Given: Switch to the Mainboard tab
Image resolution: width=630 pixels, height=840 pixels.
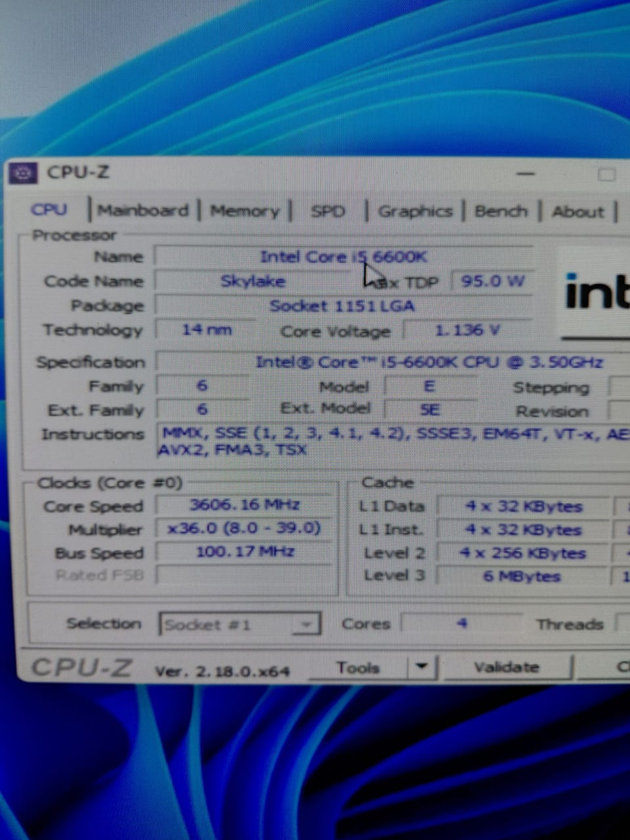Looking at the screenshot, I should pos(143,211).
